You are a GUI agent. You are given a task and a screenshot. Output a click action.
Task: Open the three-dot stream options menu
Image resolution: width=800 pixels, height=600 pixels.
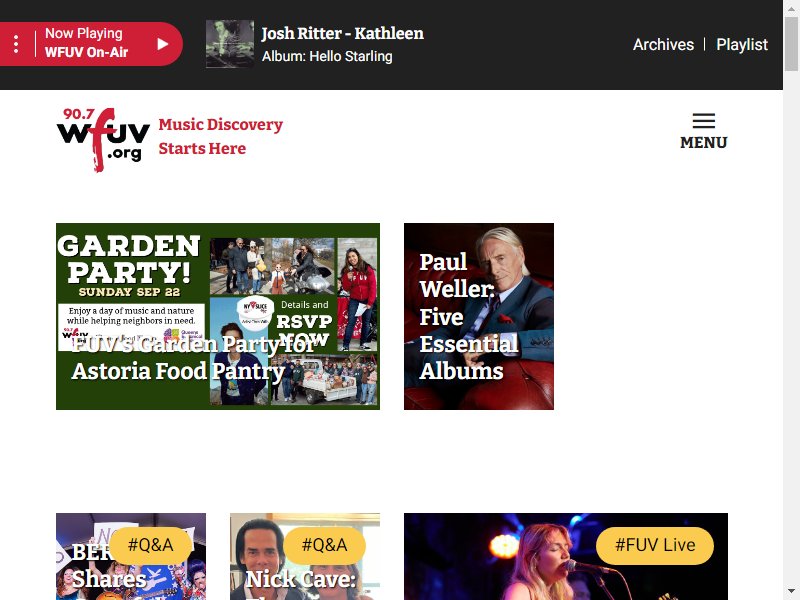pyautogui.click(x=16, y=44)
